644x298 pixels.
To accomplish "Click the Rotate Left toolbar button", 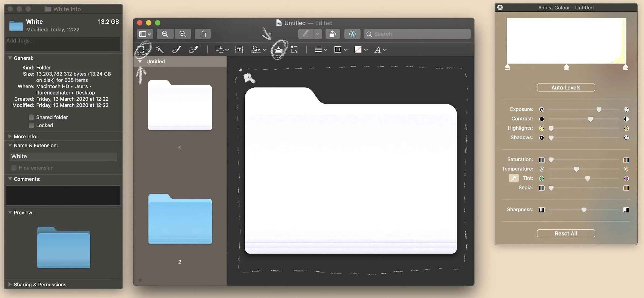I will [x=333, y=34].
